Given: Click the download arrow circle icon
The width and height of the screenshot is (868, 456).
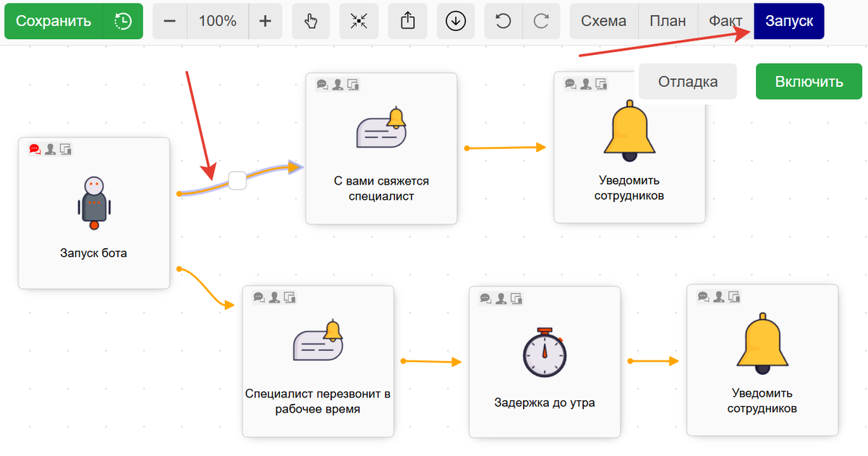Looking at the screenshot, I should (455, 21).
